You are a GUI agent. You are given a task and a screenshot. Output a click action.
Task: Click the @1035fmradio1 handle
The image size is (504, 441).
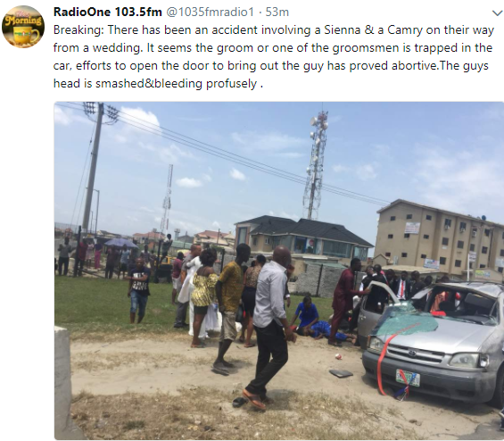[210, 12]
